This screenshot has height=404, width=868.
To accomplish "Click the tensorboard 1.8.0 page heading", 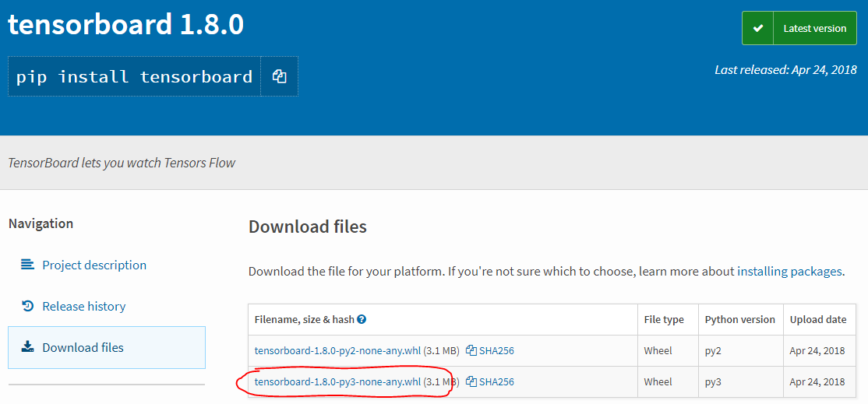I will tap(126, 25).
